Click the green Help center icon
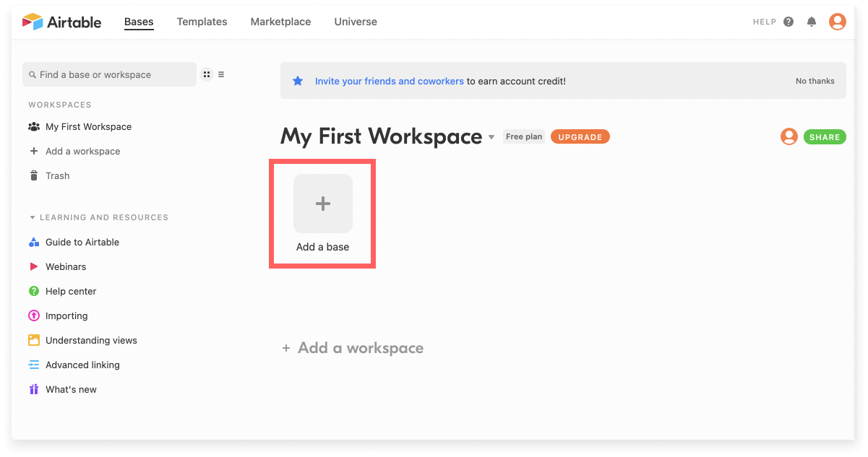Image resolution: width=868 pixels, height=457 pixels. point(34,291)
